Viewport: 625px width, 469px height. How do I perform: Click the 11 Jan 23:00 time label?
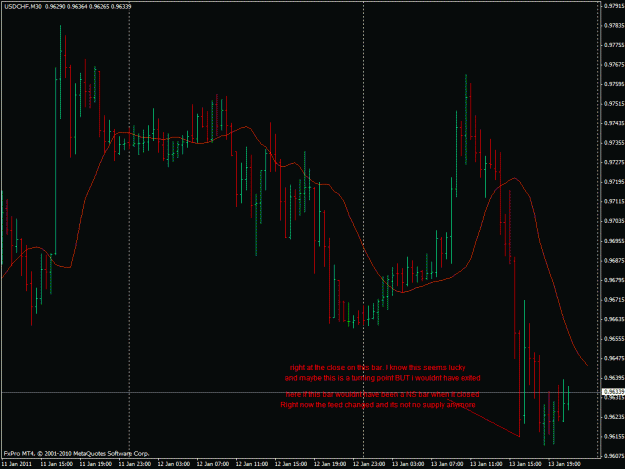point(135,464)
